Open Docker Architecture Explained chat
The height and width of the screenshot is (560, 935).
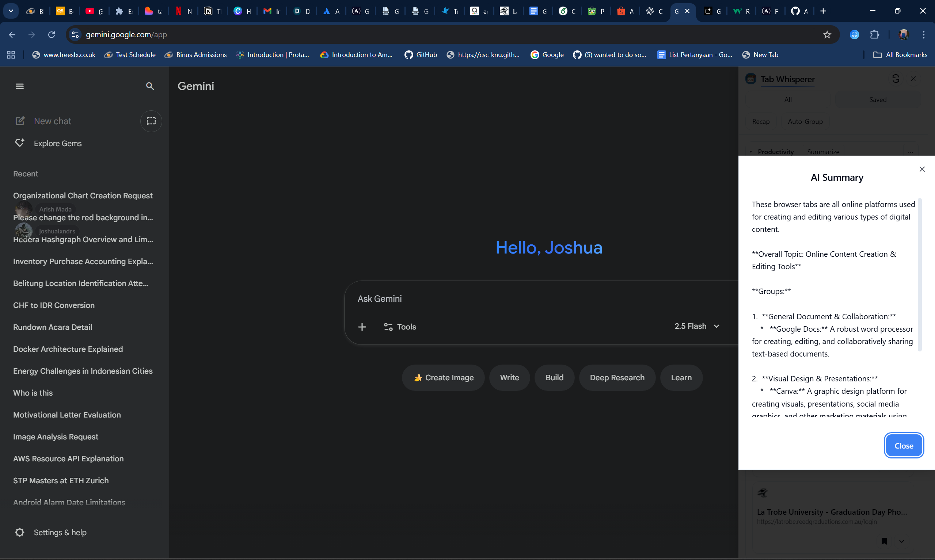tap(68, 349)
